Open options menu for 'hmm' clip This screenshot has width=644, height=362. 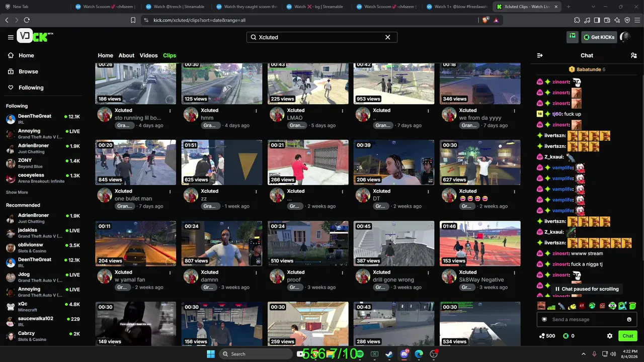coord(256,111)
